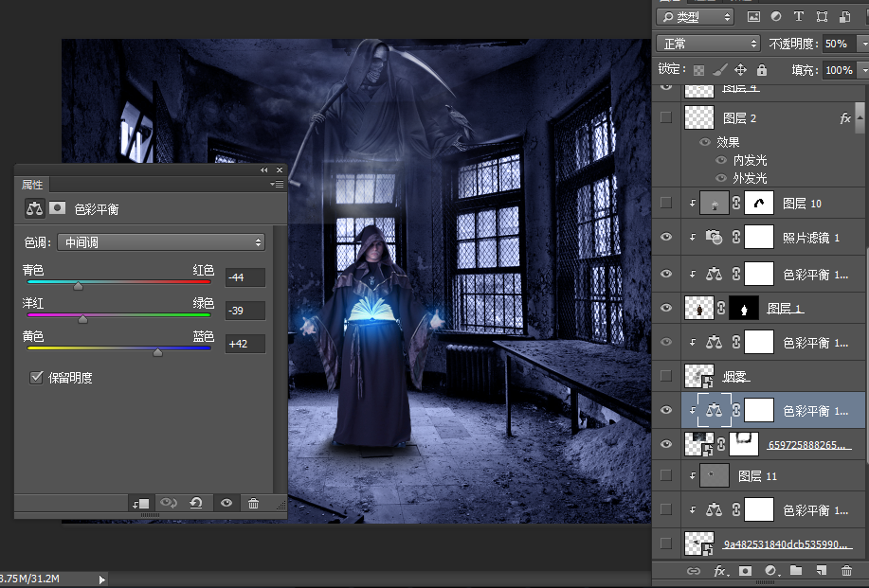The width and height of the screenshot is (869, 588).
Task: Open the blend mode 正常 dropdown
Action: (709, 44)
